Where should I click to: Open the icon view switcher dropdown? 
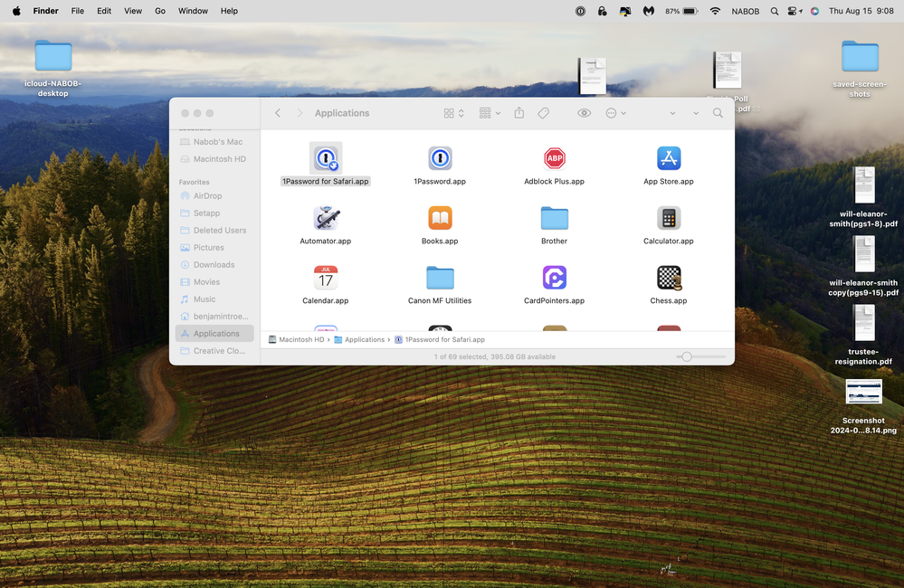coord(453,113)
